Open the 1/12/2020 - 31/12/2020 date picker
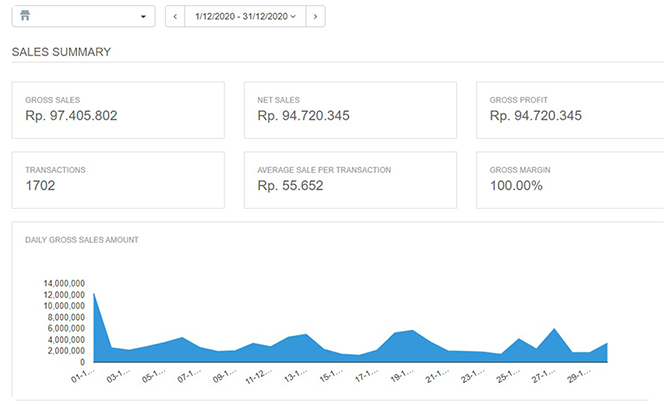Image resolution: width=664 pixels, height=404 pixels. 245,17
